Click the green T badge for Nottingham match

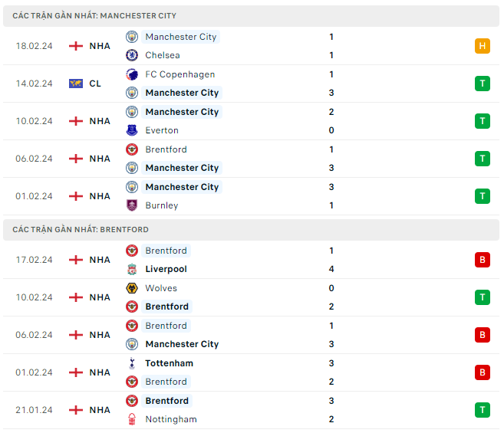pyautogui.click(x=482, y=410)
